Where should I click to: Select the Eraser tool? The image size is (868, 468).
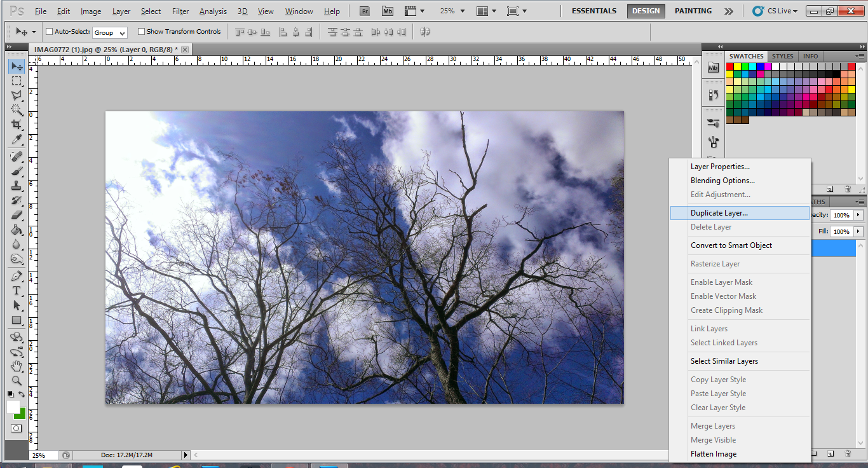[x=17, y=216]
